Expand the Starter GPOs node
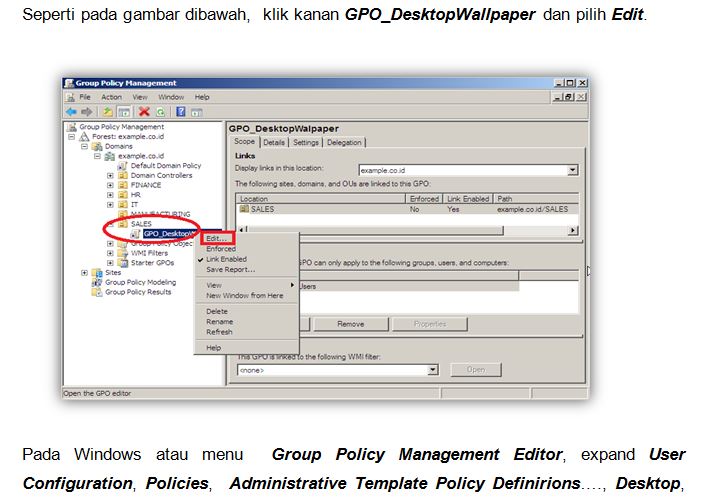Viewport: 710px width, 504px height. [110, 263]
